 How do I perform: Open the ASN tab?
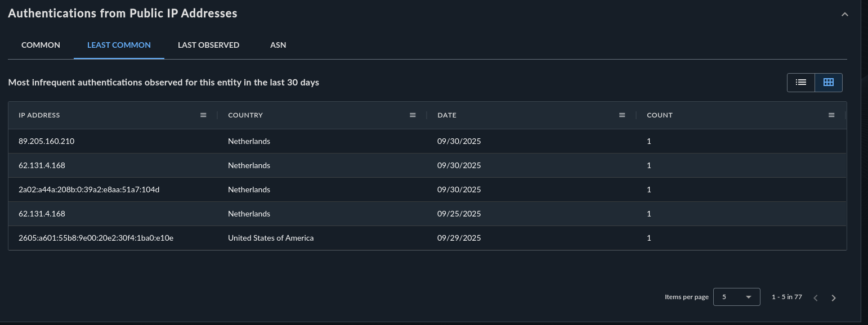click(x=278, y=45)
